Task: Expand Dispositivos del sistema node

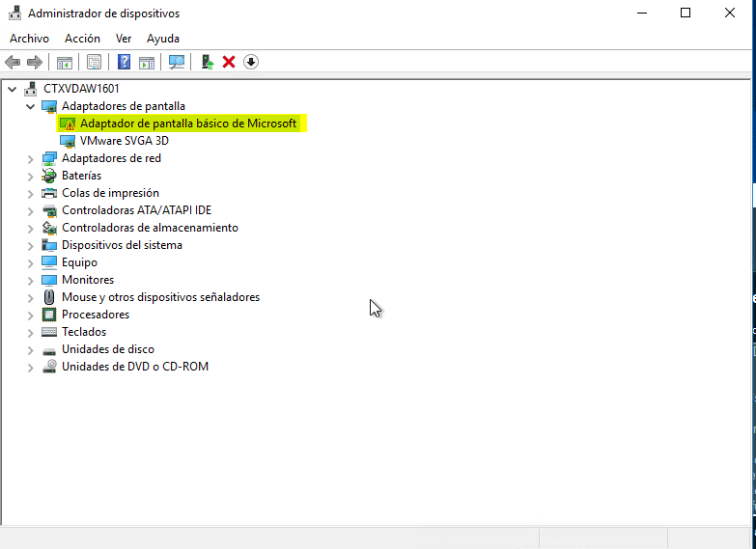Action: 30,246
